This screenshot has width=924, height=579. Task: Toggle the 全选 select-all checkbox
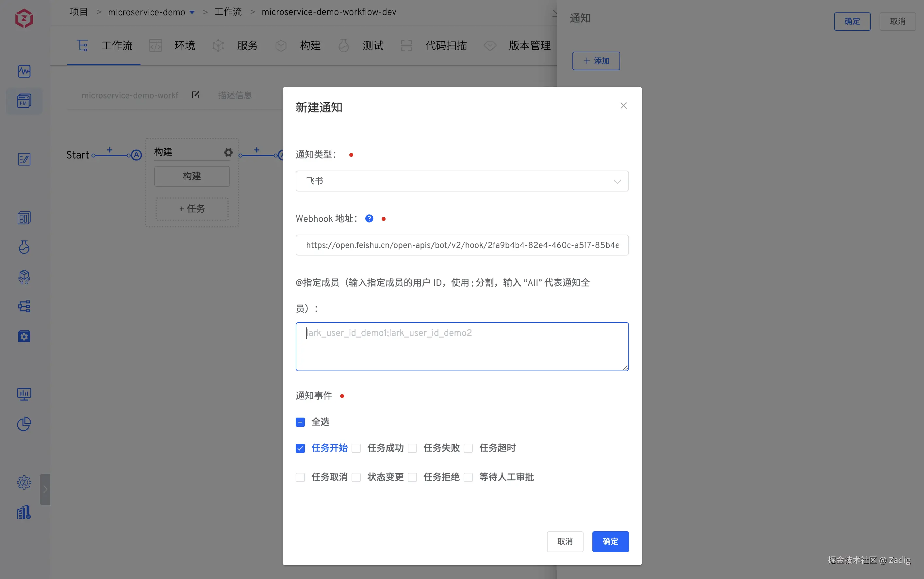[x=300, y=422]
